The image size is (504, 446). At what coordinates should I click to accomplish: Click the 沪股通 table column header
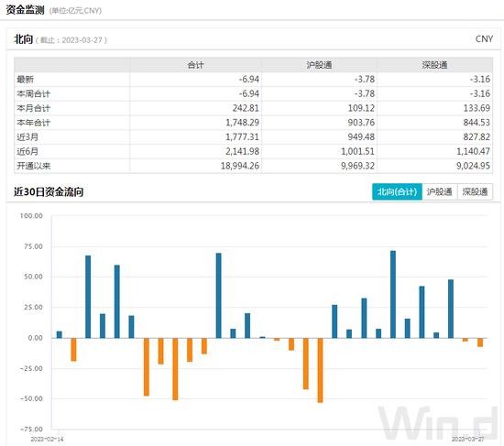(319, 65)
